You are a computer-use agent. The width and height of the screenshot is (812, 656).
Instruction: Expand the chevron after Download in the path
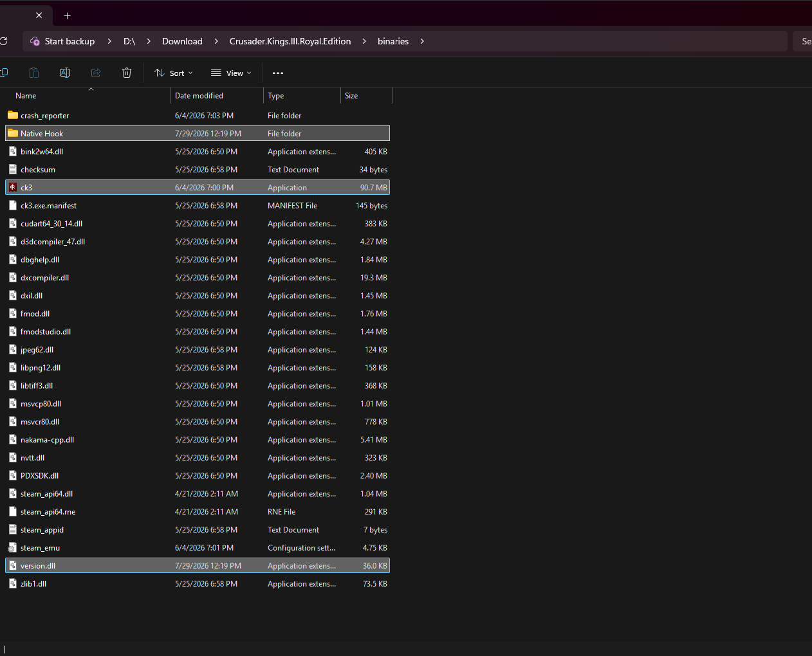coord(216,41)
